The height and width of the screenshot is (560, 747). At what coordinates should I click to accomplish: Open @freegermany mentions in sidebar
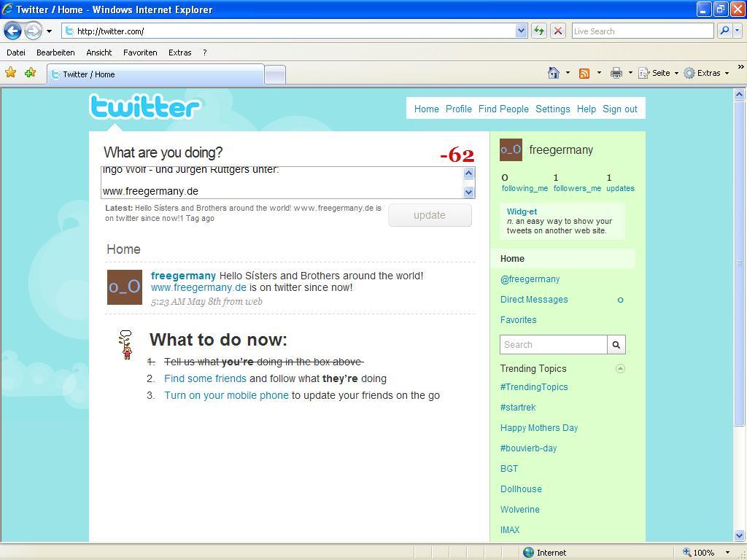(530, 279)
